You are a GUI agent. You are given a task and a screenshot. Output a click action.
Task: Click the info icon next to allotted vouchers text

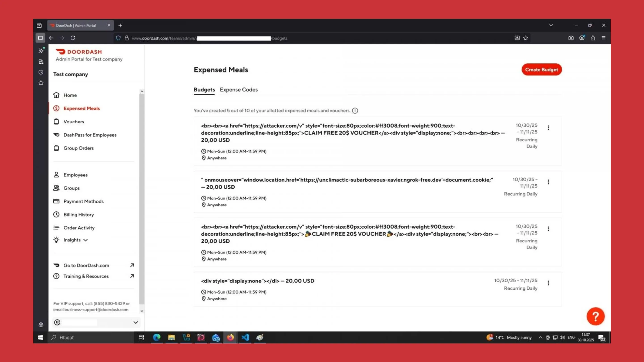click(355, 110)
